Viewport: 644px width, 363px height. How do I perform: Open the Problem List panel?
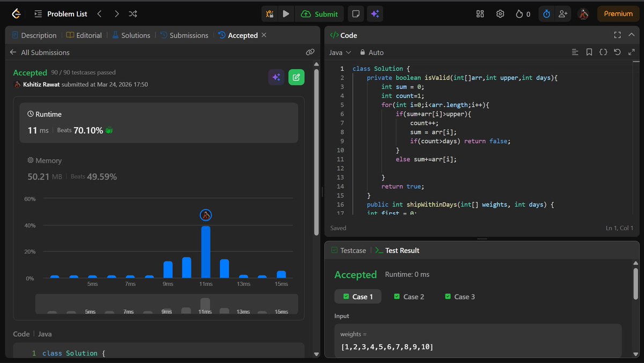[x=60, y=14]
